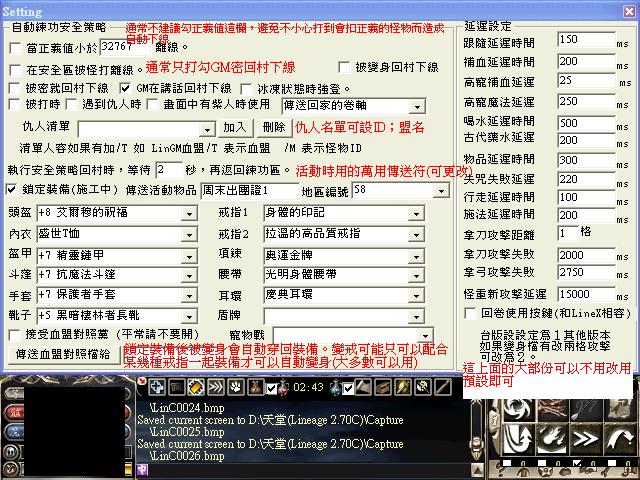Check 冰凍狀態時強登 option

pyautogui.click(x=246, y=89)
